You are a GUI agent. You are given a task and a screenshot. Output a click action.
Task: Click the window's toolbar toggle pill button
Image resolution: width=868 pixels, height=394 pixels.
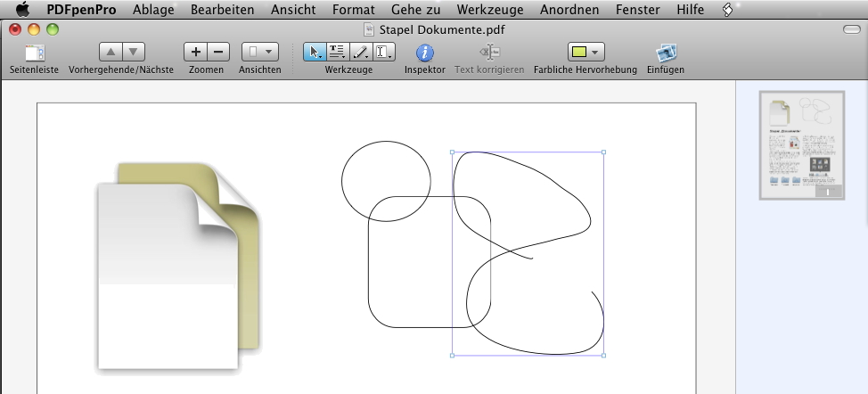(851, 29)
